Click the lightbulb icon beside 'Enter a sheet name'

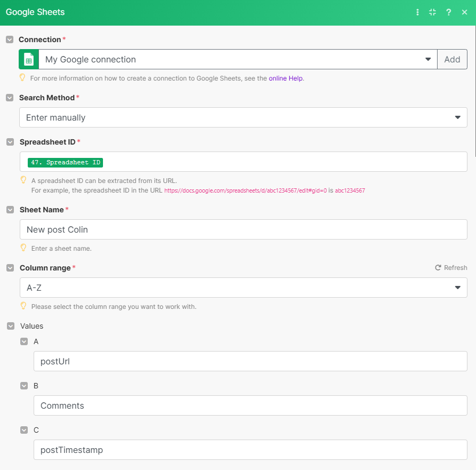click(x=23, y=248)
